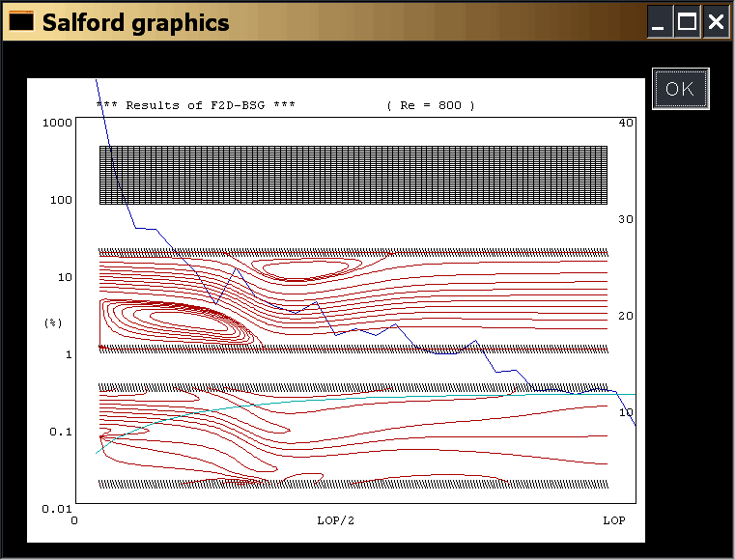The width and height of the screenshot is (735, 560).
Task: Click the '40' right axis label
Action: point(626,123)
